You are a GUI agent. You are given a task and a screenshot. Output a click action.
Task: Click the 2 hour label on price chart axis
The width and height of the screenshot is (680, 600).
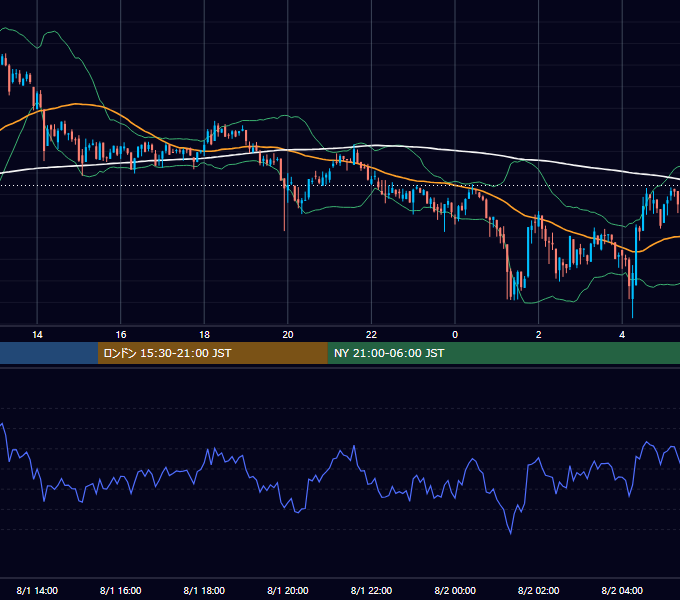[539, 335]
